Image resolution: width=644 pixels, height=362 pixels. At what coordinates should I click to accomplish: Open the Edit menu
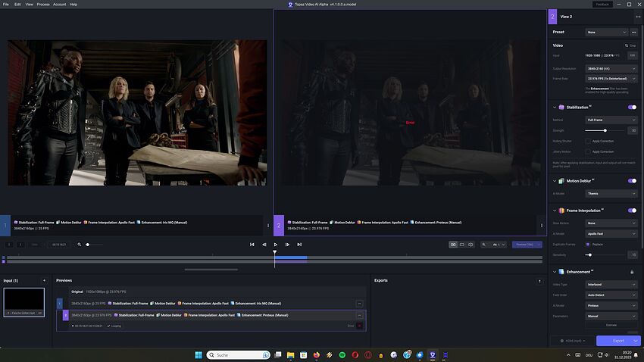[x=17, y=5]
